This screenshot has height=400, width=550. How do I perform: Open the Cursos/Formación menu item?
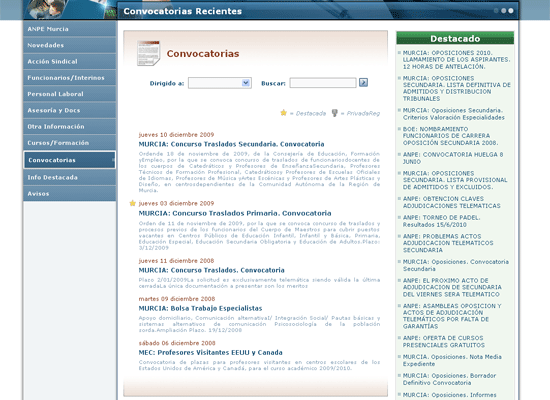[69, 143]
